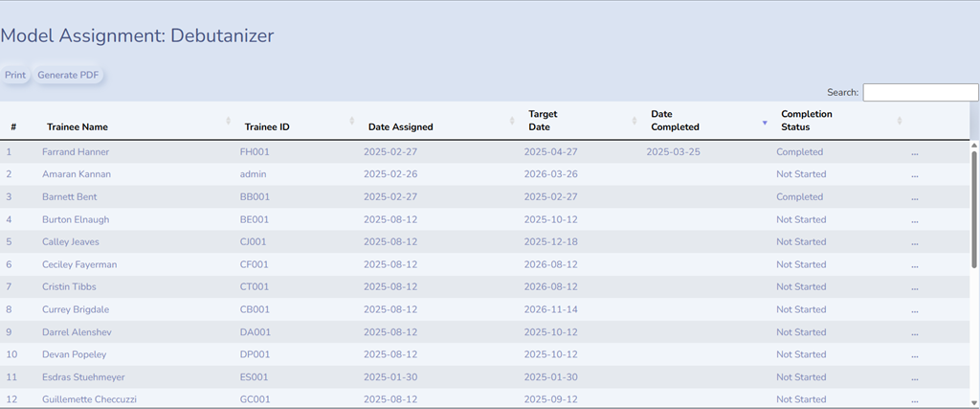Select the Burton Elnaugh row

pyautogui.click(x=484, y=219)
